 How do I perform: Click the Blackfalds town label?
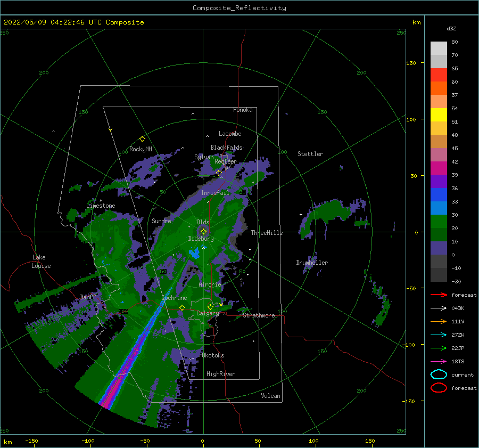click(x=226, y=148)
